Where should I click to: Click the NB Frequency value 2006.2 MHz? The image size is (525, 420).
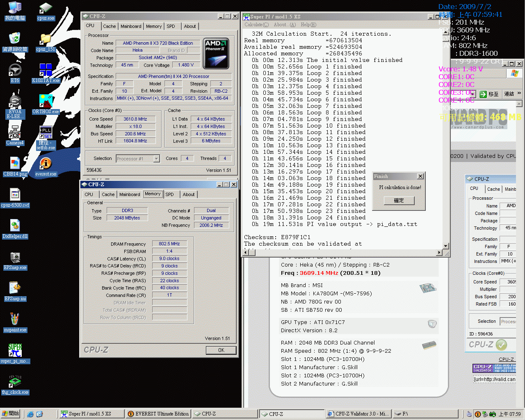211,225
